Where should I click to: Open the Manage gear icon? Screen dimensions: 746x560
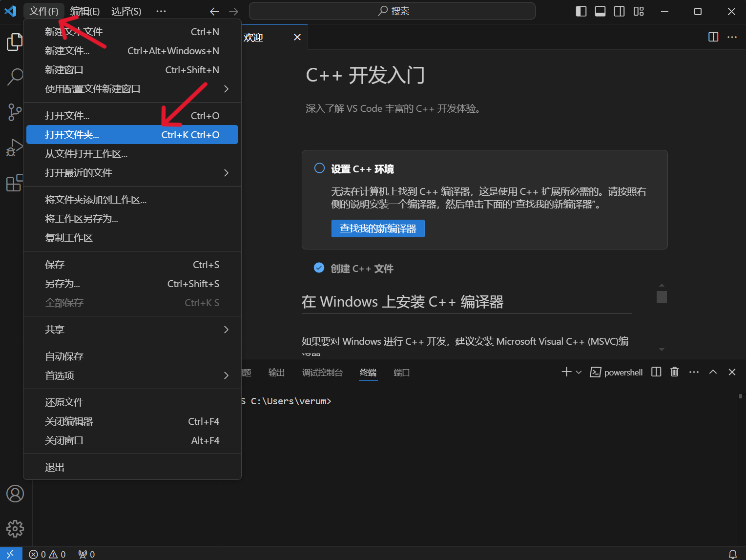[x=15, y=529]
